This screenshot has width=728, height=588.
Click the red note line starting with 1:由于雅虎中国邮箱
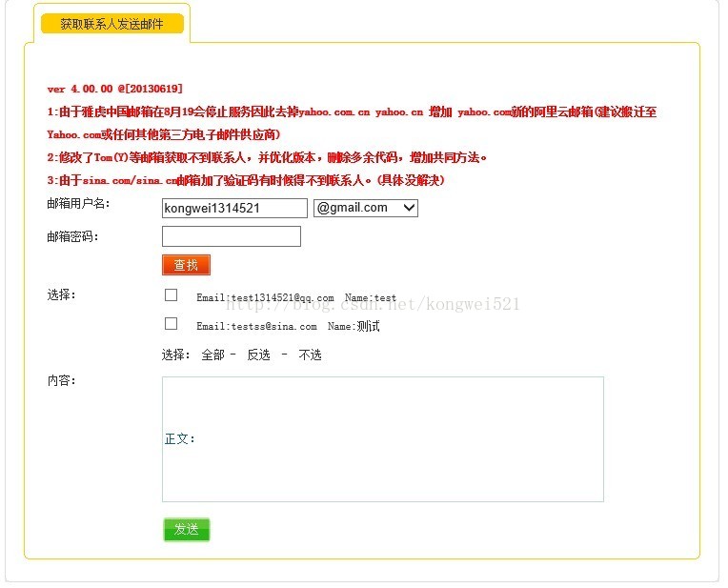click(352, 123)
